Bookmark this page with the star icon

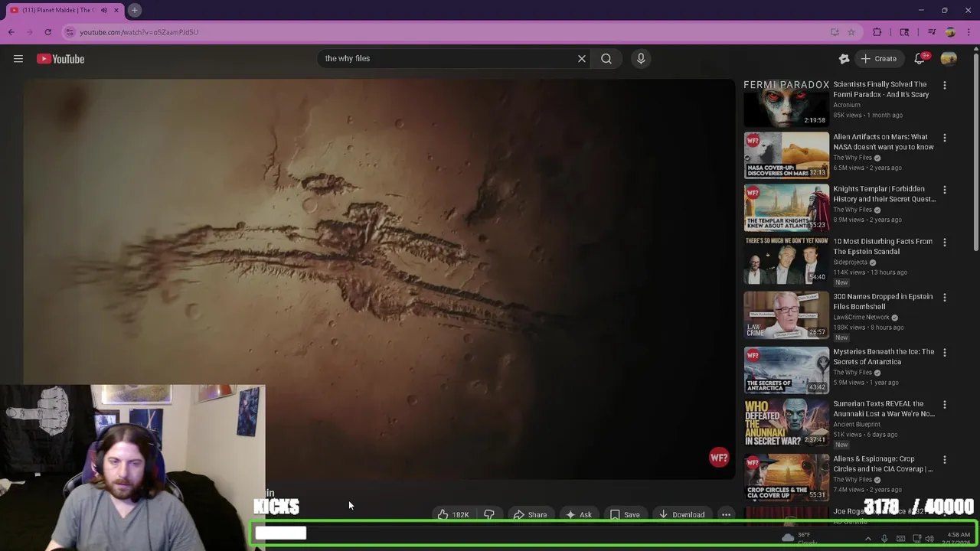(x=851, y=32)
